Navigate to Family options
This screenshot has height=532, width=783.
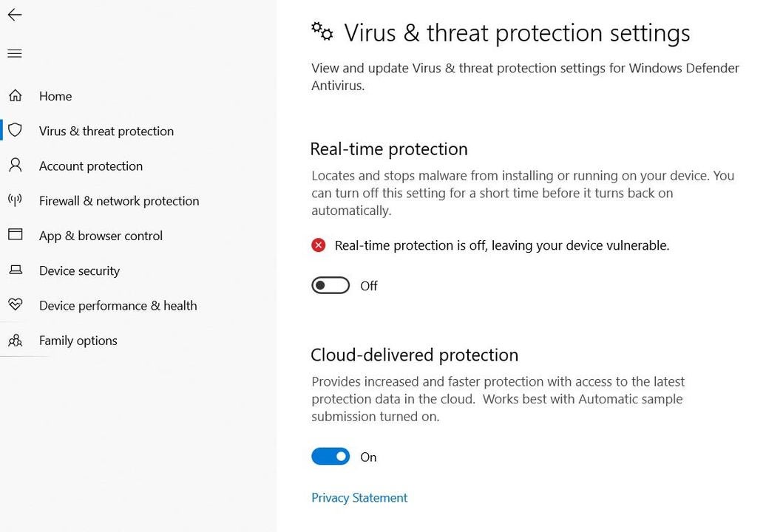pyautogui.click(x=78, y=341)
